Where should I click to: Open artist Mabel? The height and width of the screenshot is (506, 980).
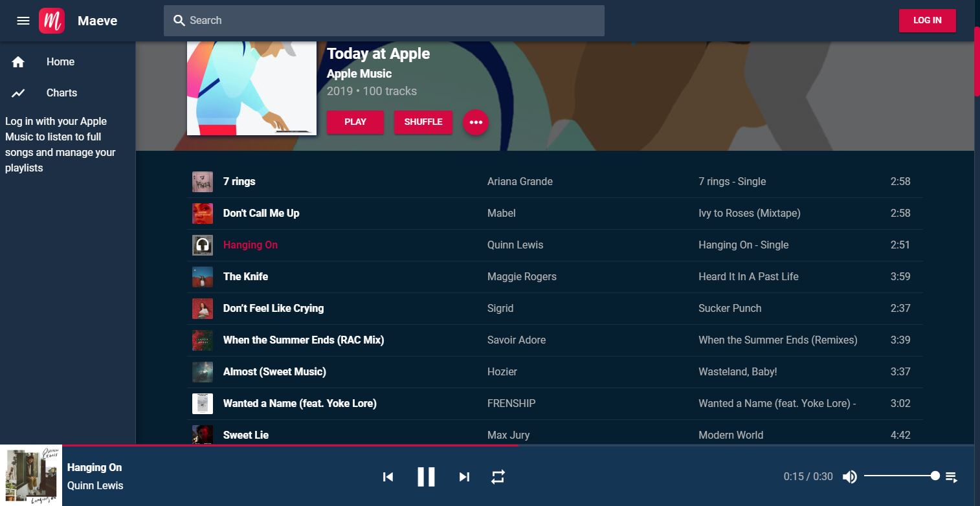(502, 214)
